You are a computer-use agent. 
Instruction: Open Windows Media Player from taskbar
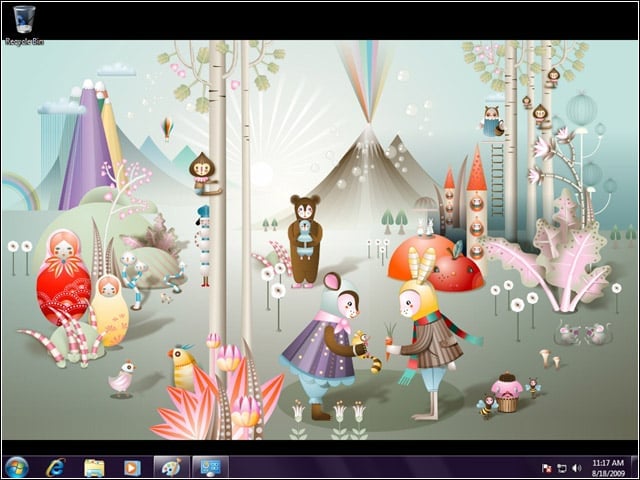pyautogui.click(x=132, y=468)
